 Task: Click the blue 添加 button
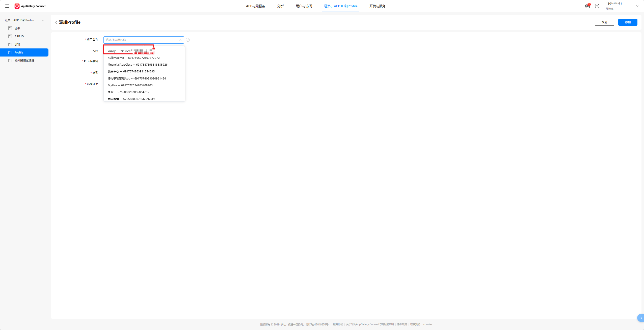(628, 22)
